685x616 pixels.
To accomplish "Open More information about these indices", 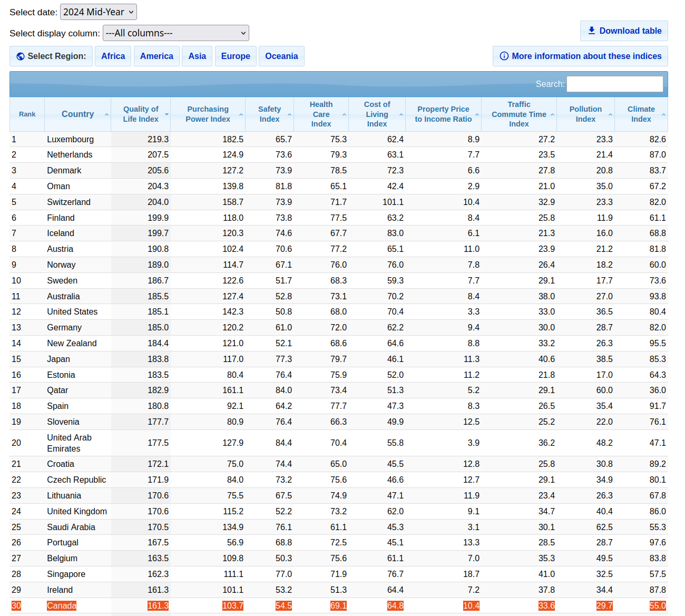I will tap(580, 56).
